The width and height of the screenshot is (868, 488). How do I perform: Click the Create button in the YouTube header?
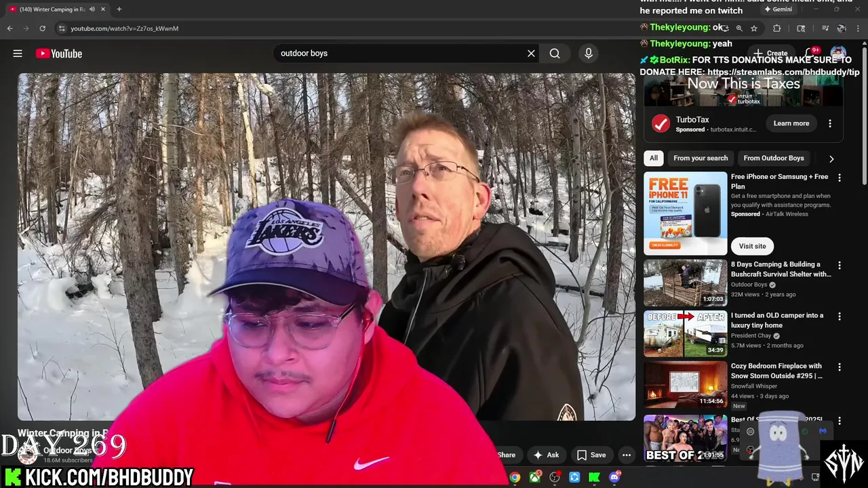click(770, 53)
